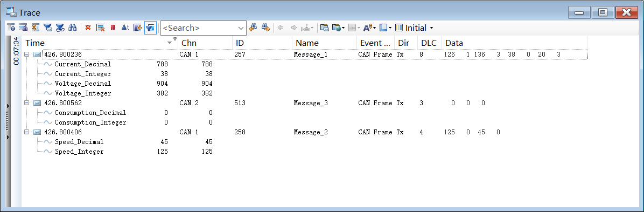The height and width of the screenshot is (212, 644).
Task: Click the predefined filter funnel icon
Action: click(x=47, y=28)
